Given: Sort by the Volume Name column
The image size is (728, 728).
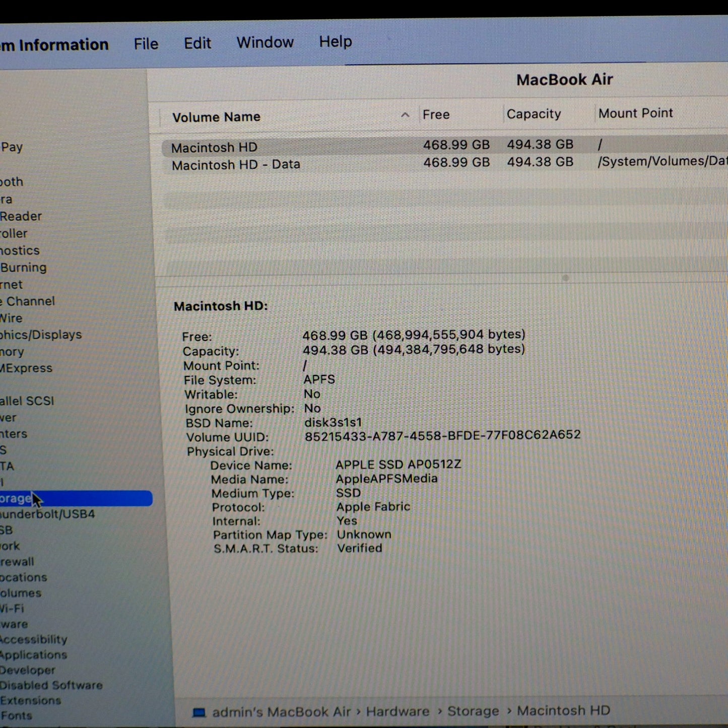Looking at the screenshot, I should tap(216, 117).
